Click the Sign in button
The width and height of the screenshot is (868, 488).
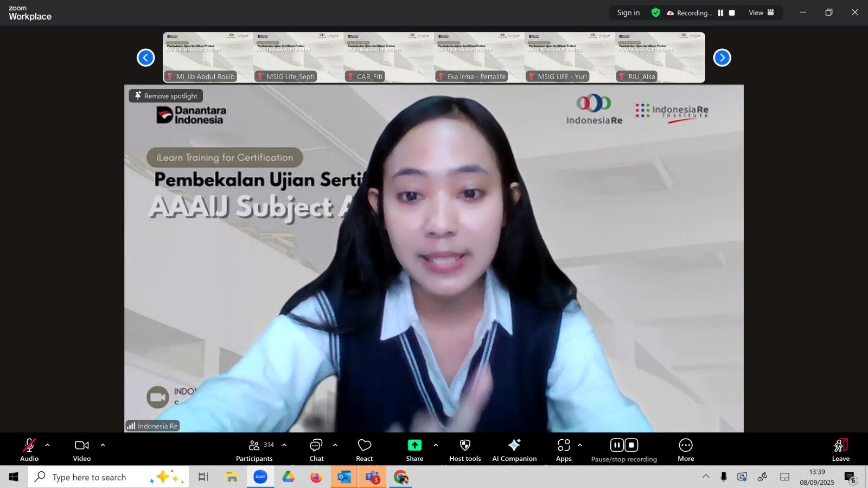click(x=628, y=13)
